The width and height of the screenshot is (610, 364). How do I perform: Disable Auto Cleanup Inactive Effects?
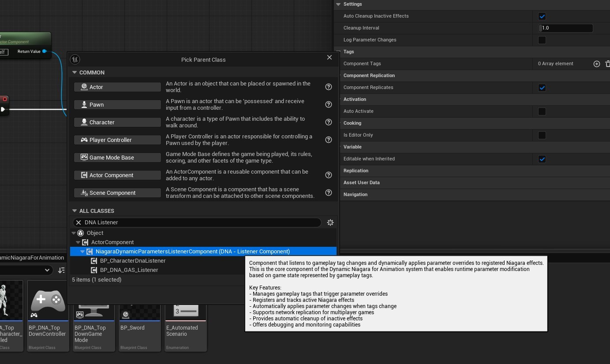click(542, 16)
